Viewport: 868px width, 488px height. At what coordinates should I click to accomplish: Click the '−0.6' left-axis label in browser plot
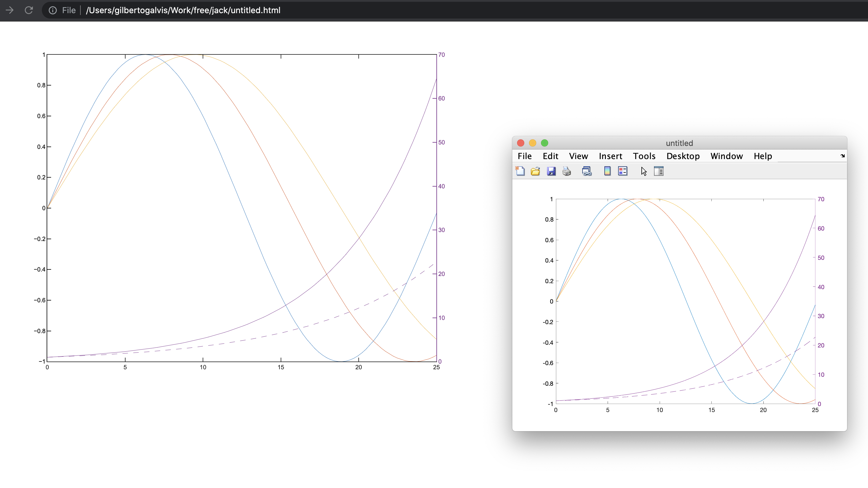pyautogui.click(x=39, y=300)
